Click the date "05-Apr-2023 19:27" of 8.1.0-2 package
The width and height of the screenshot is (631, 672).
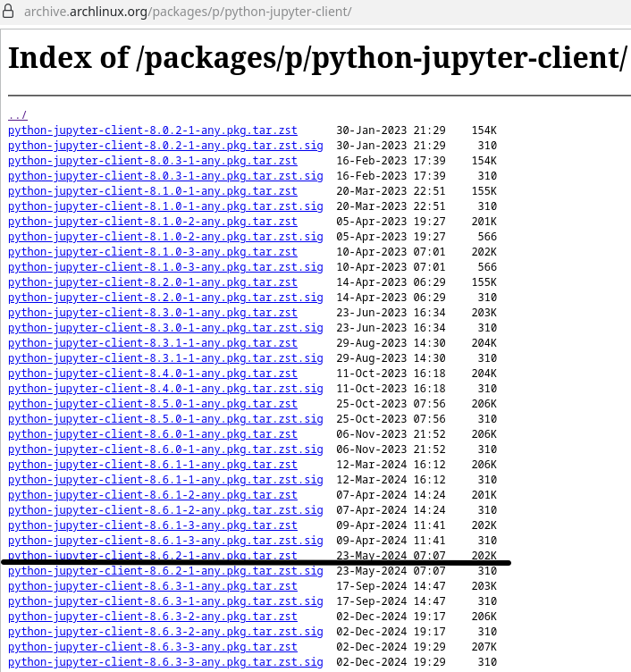click(x=391, y=222)
